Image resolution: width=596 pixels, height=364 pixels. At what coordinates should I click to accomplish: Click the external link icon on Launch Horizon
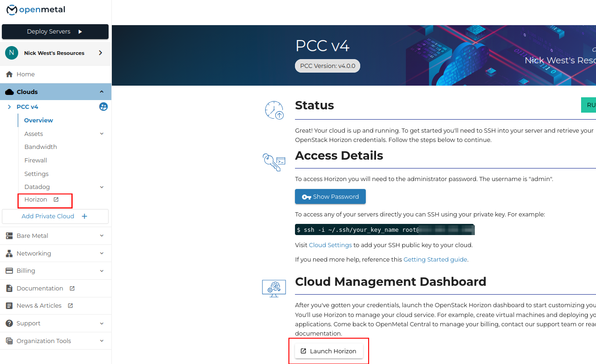303,351
